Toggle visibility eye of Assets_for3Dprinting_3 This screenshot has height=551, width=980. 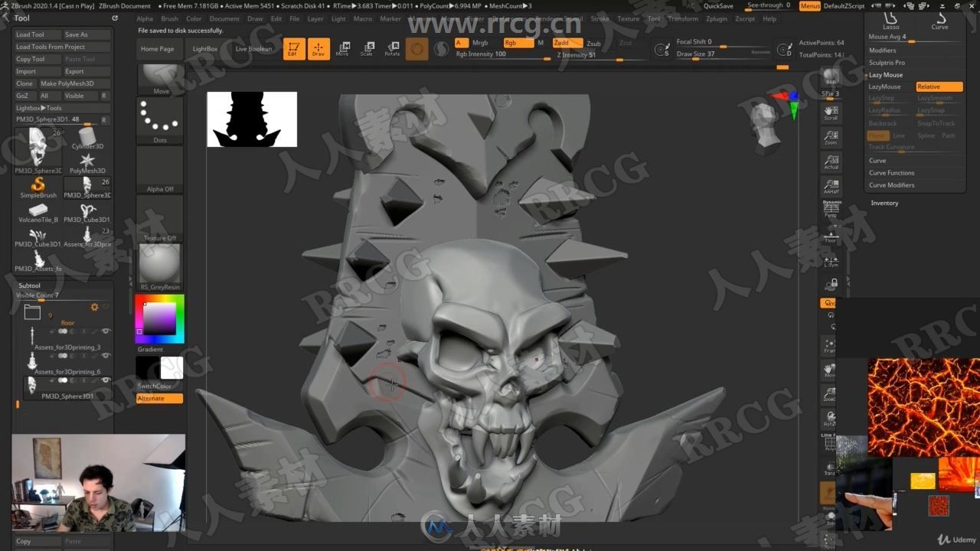click(x=106, y=331)
